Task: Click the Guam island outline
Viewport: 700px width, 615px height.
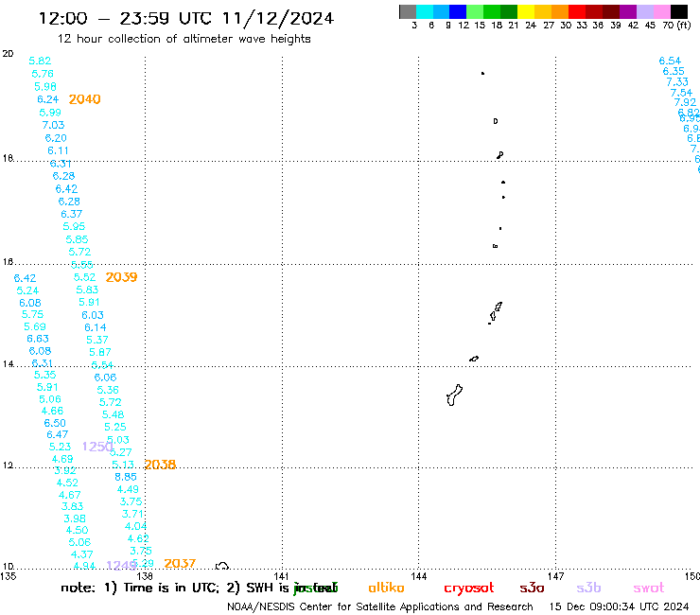Action: (x=454, y=395)
